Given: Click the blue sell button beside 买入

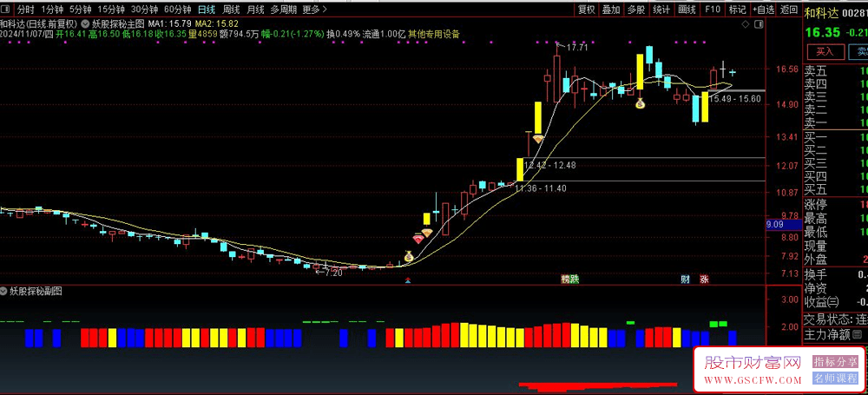Looking at the screenshot, I should pyautogui.click(x=859, y=51).
